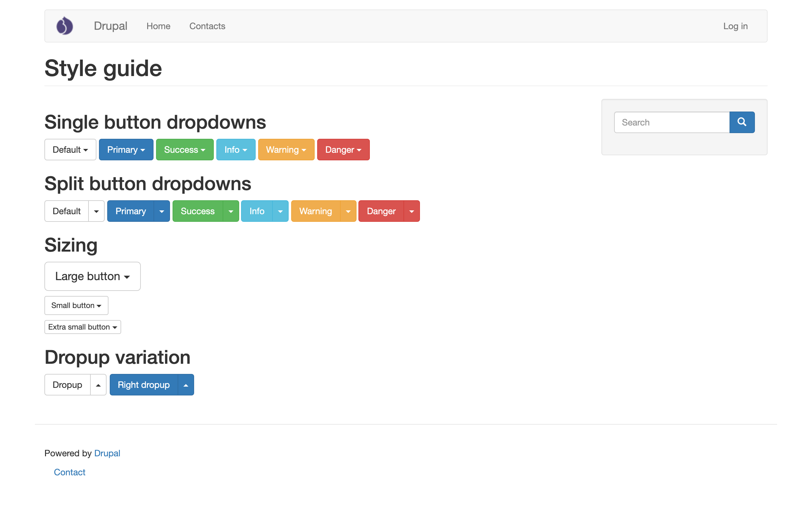
Task: Toggle the Dropup button upward arrow
Action: pos(98,384)
